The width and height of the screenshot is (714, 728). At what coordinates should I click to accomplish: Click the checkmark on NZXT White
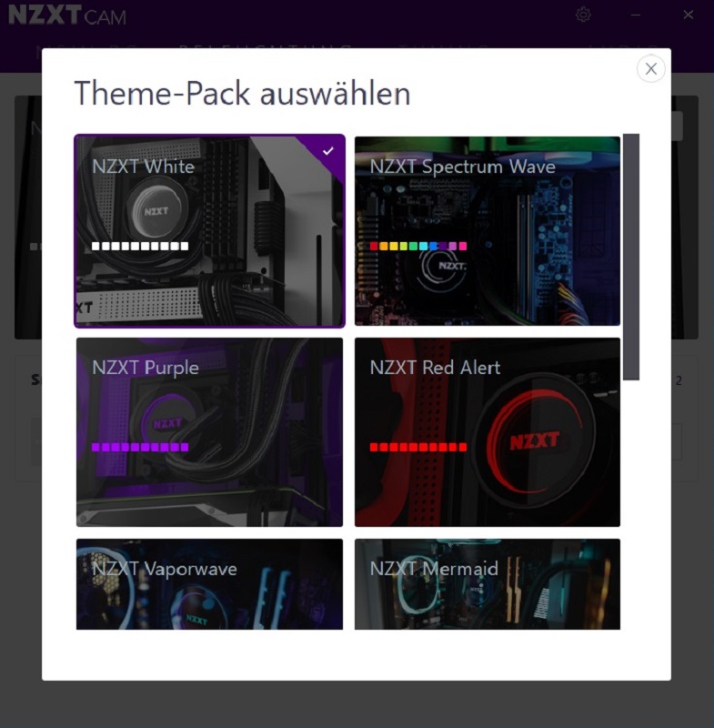pos(328,151)
